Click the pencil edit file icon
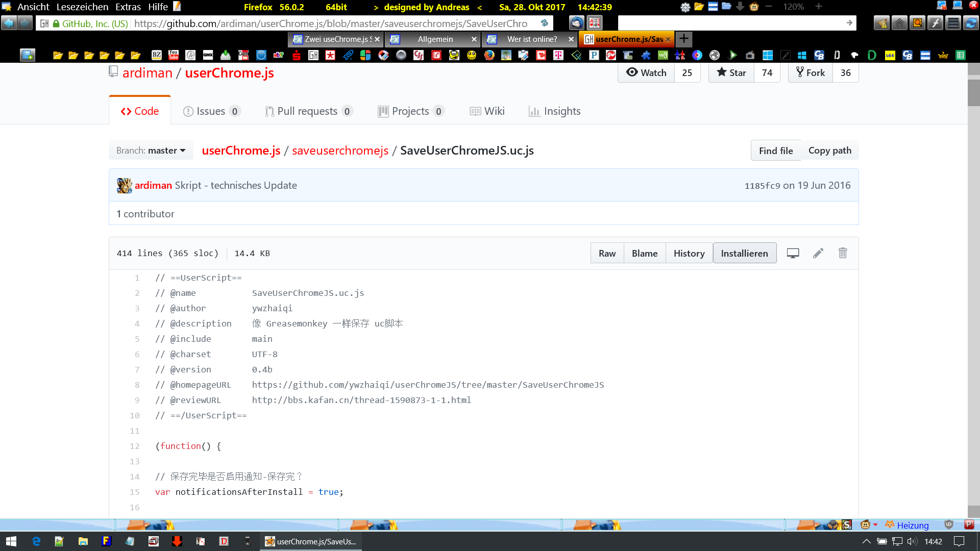 click(818, 253)
